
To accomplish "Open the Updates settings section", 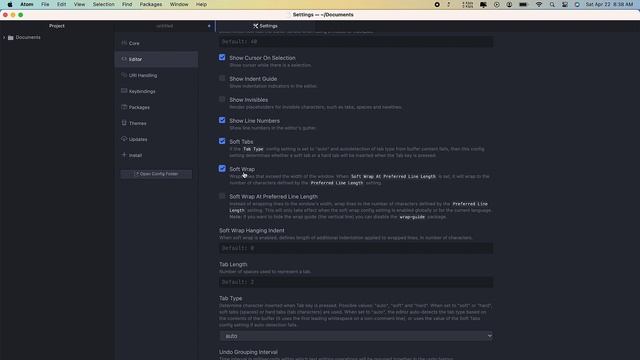I will pos(156,139).
